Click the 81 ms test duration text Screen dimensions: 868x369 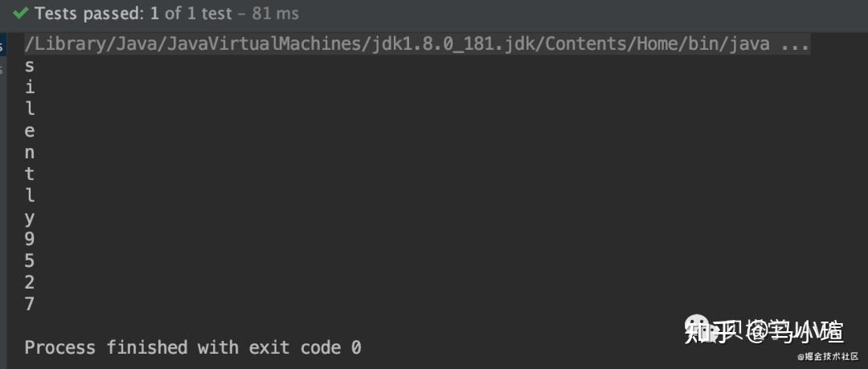(x=275, y=14)
